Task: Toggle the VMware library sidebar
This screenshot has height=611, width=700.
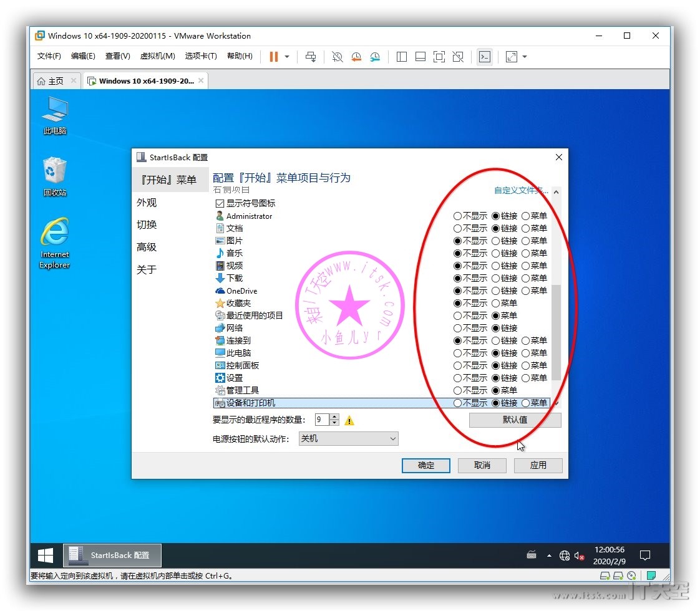Action: coord(401,57)
